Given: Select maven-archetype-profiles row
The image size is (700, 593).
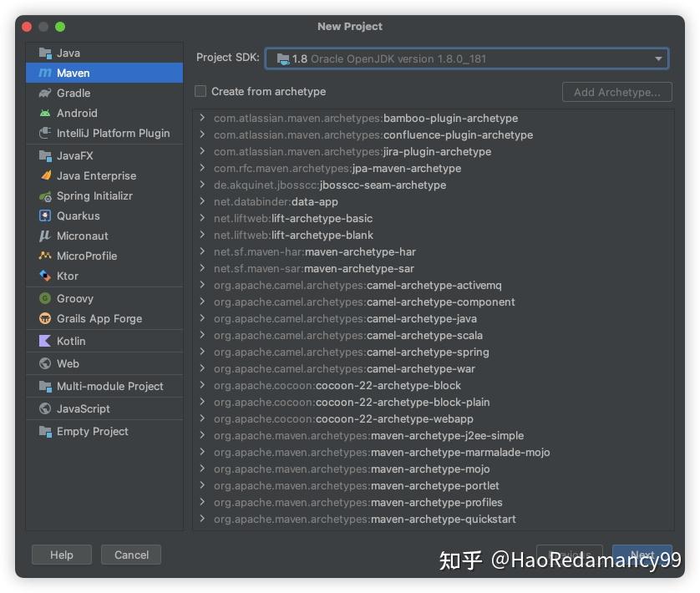Looking at the screenshot, I should [x=433, y=502].
